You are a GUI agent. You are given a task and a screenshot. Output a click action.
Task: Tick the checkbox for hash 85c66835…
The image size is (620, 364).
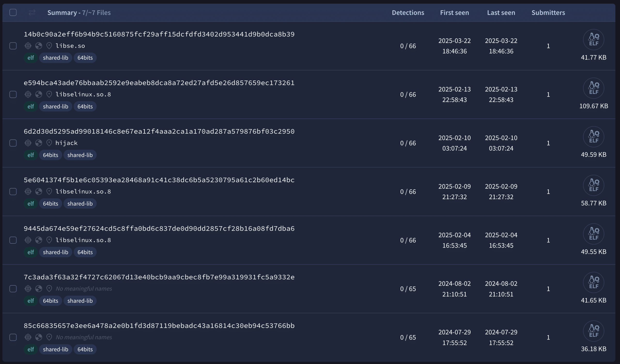coord(13,337)
